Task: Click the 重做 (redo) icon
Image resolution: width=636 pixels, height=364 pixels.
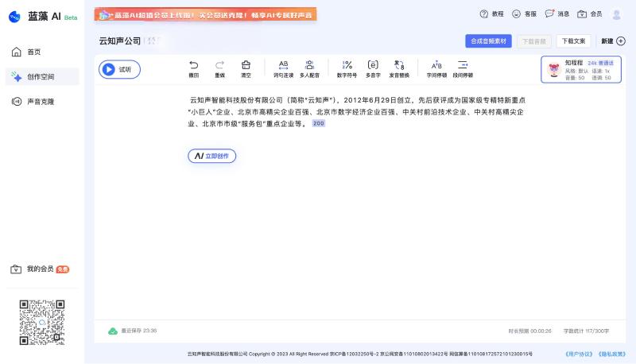Action: tap(219, 65)
